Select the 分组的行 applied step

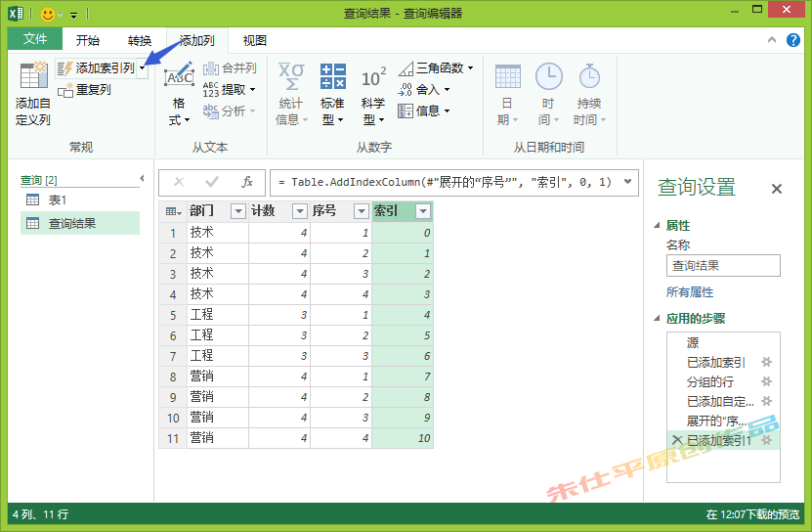[710, 382]
